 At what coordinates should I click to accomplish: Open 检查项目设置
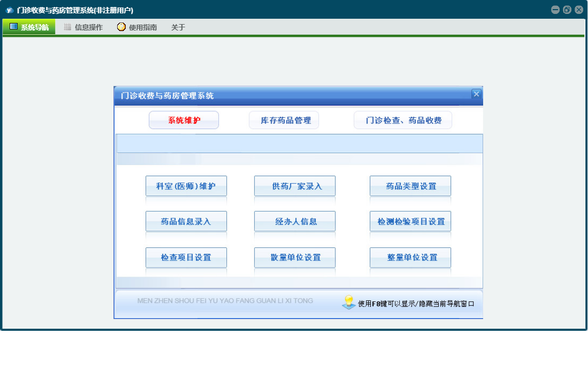[x=186, y=257]
